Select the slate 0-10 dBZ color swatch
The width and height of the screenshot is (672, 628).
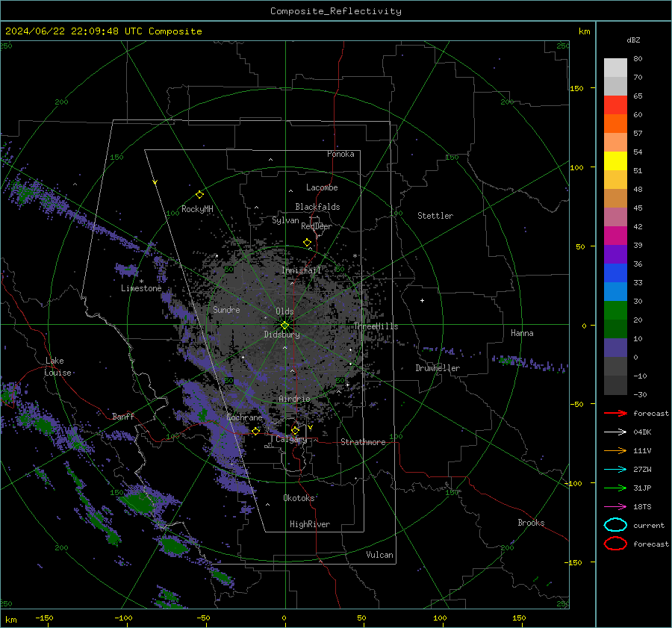pyautogui.click(x=615, y=348)
